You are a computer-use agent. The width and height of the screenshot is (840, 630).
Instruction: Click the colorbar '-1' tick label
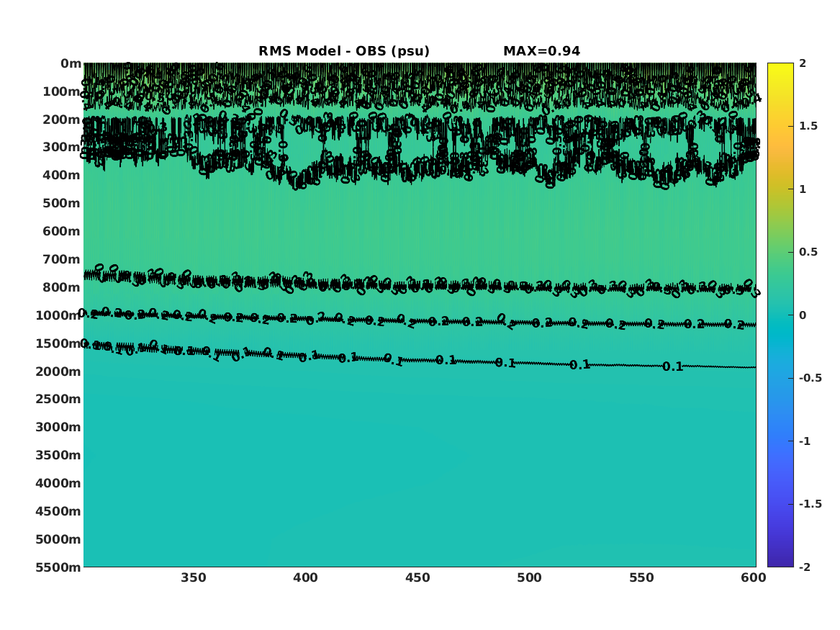[x=805, y=441]
